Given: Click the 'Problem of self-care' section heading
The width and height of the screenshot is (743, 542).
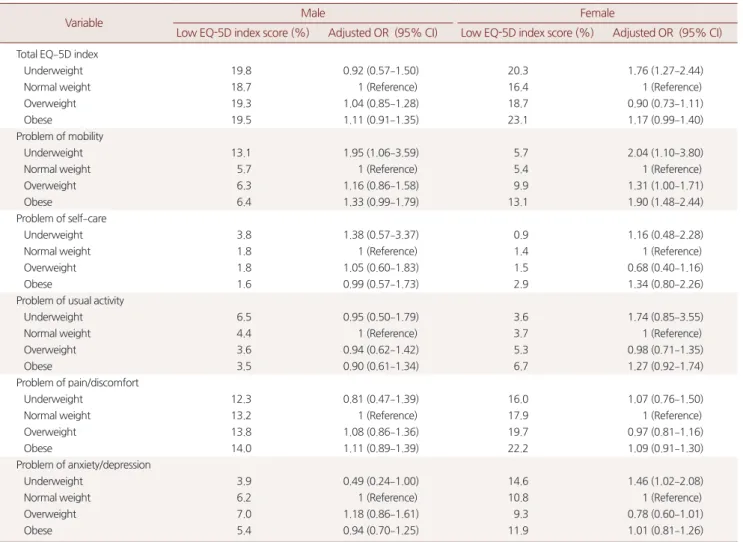Looking at the screenshot, I should click(x=61, y=218).
